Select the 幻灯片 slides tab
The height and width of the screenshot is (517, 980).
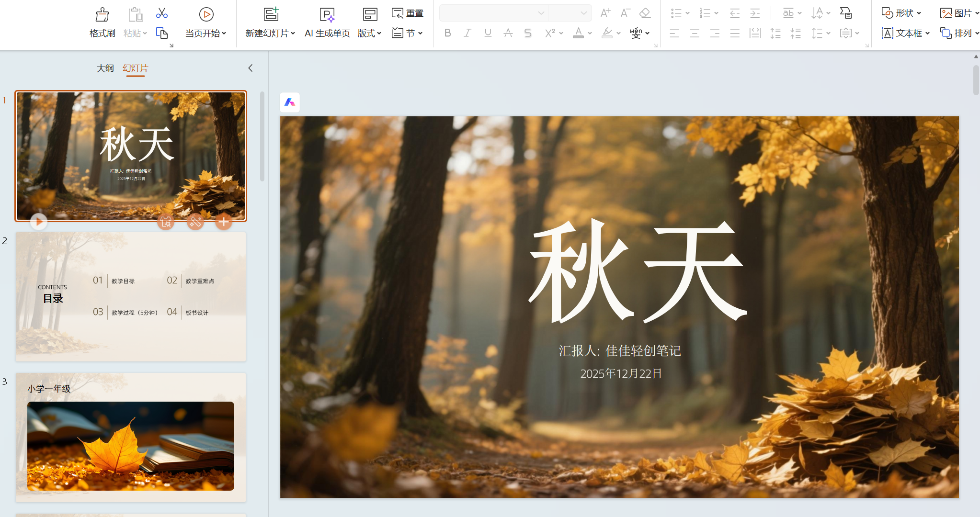coord(135,68)
